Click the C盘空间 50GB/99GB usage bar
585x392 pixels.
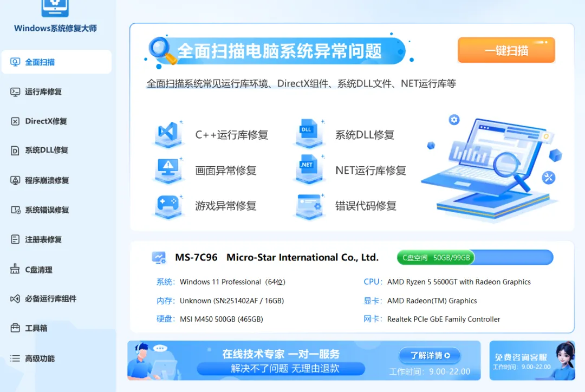(475, 258)
